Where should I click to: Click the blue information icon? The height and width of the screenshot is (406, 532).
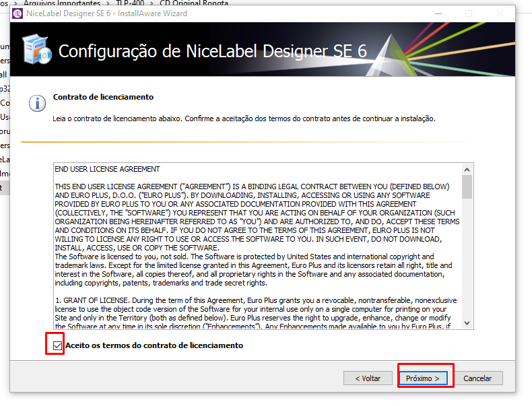pyautogui.click(x=37, y=103)
